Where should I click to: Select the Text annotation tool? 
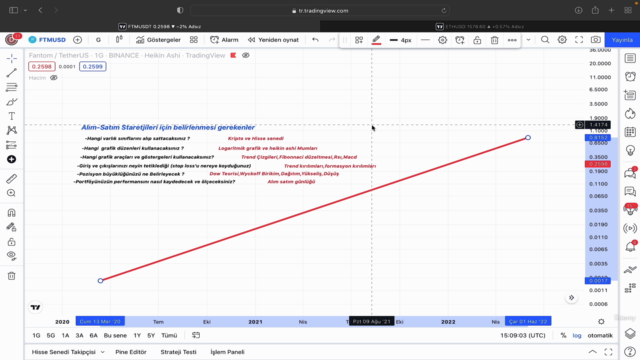[x=11, y=116]
